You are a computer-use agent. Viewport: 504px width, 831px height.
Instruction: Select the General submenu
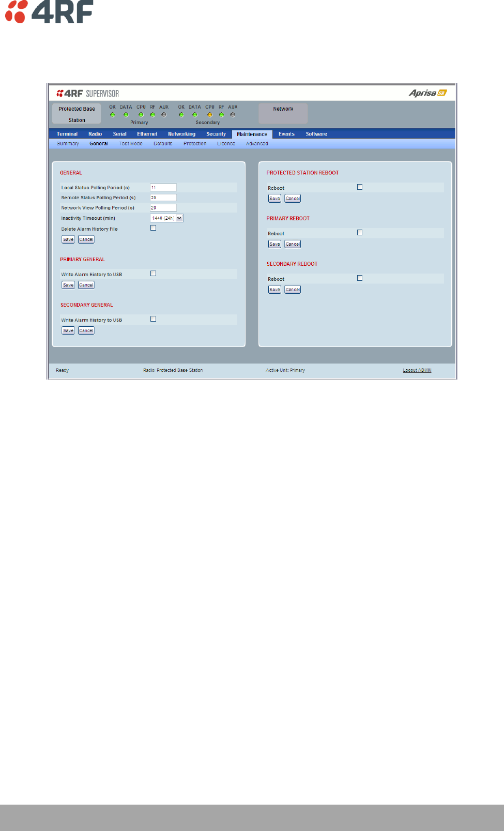tap(99, 144)
